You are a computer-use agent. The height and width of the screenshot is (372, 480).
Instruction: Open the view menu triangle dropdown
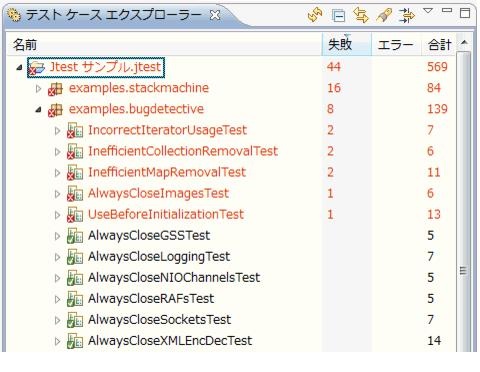428,11
